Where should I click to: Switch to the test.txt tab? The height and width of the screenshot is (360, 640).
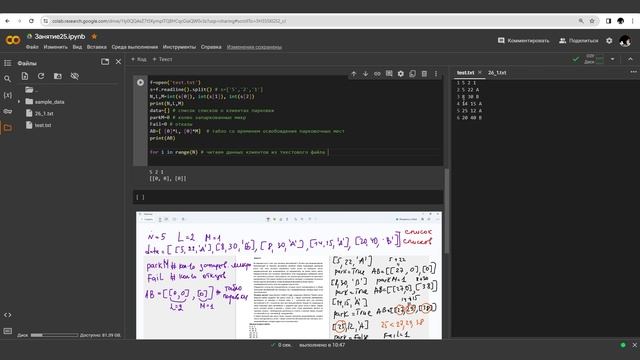(x=465, y=73)
